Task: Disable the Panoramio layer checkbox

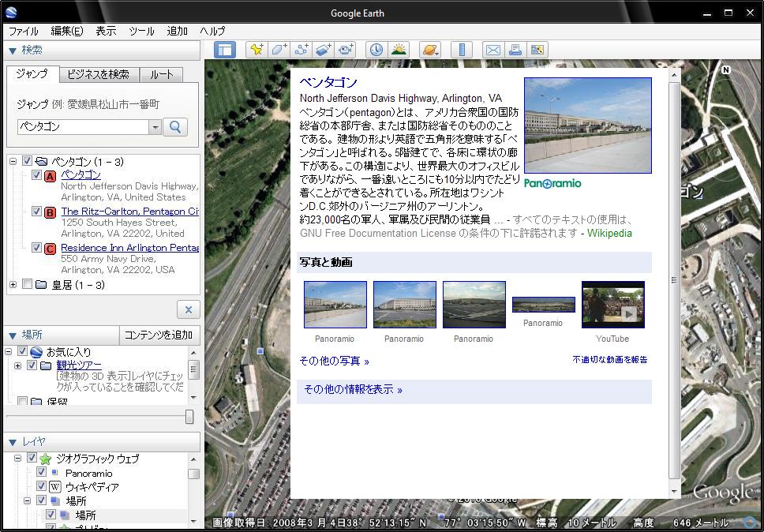Action: point(41,472)
